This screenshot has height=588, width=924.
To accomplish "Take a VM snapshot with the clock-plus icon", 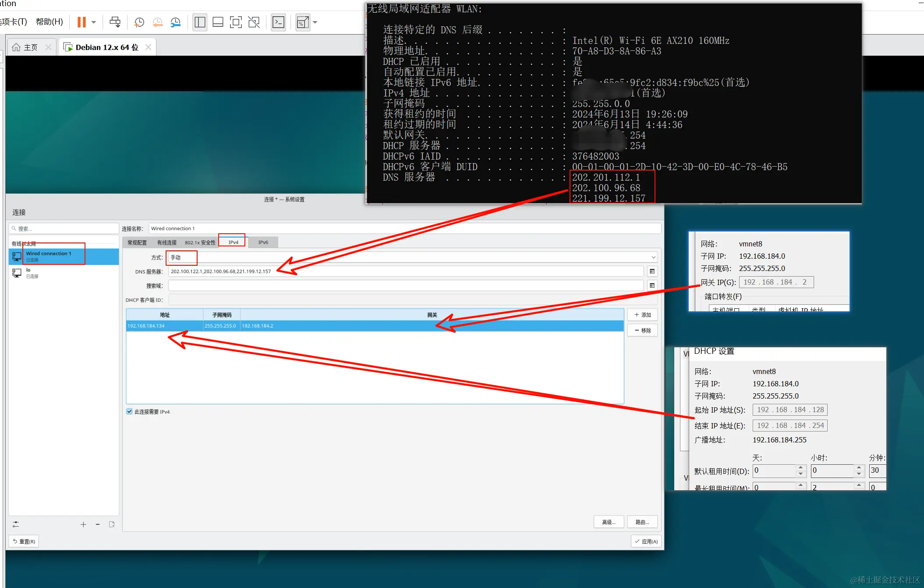I will (x=139, y=22).
